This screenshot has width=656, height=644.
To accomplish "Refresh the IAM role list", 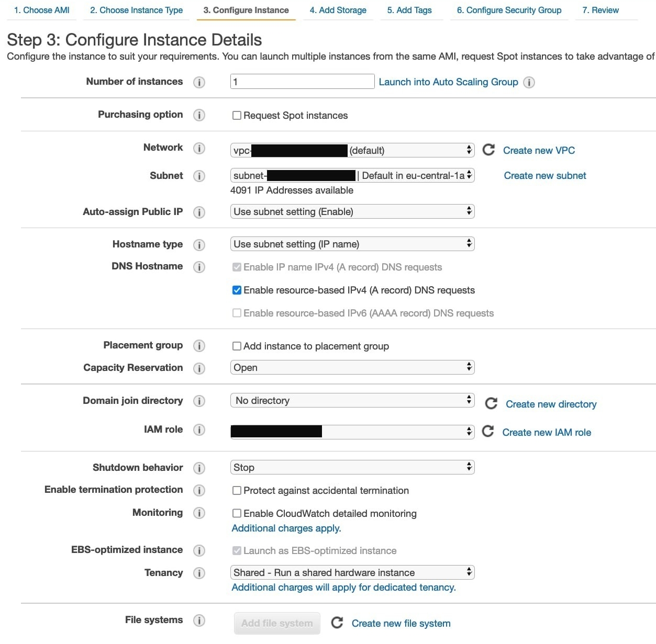I will (488, 431).
